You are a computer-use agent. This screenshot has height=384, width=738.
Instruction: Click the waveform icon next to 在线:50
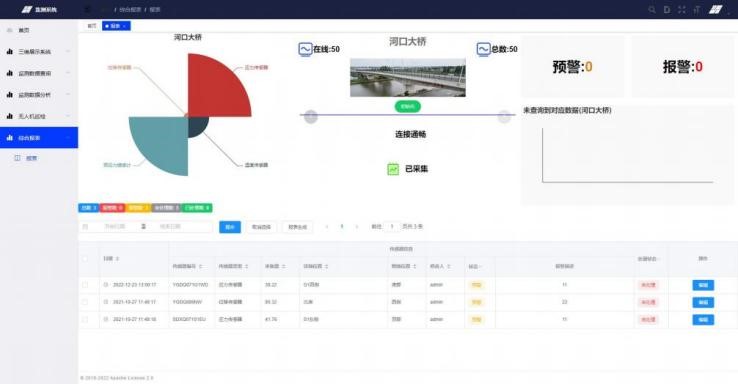click(x=305, y=49)
